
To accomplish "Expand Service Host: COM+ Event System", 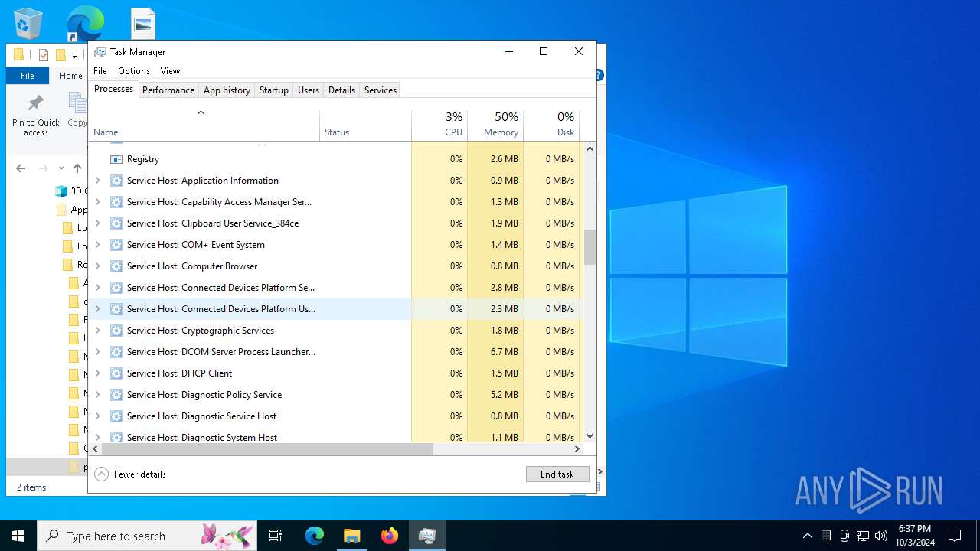I will coord(97,245).
